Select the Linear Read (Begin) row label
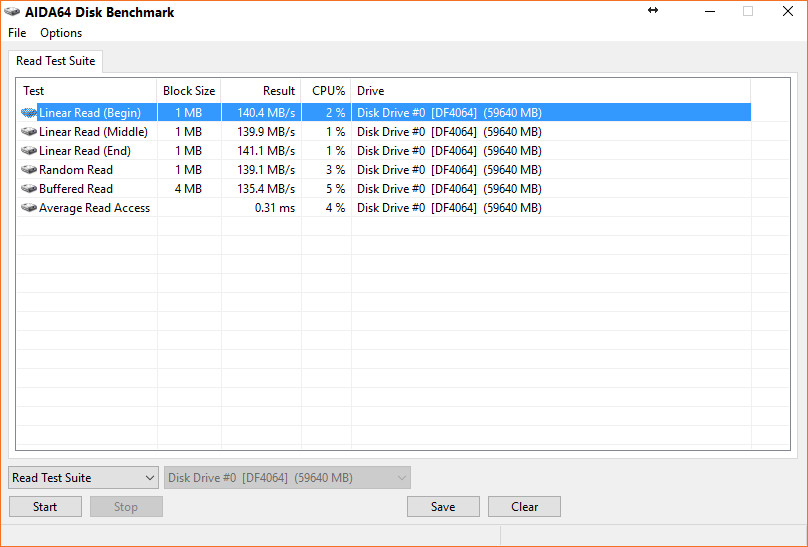 (x=90, y=112)
